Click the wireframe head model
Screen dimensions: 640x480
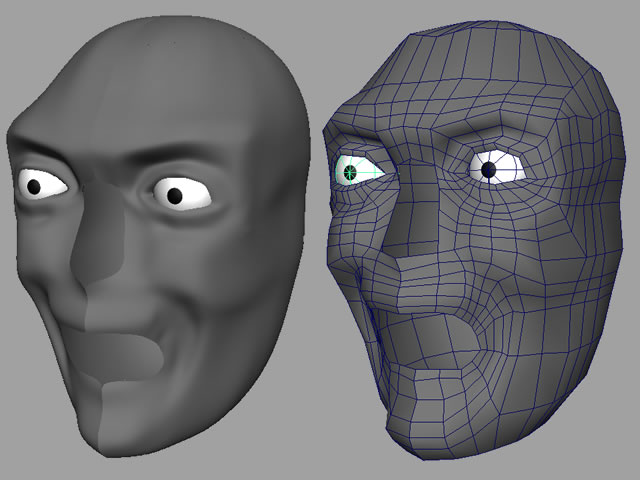point(473,241)
